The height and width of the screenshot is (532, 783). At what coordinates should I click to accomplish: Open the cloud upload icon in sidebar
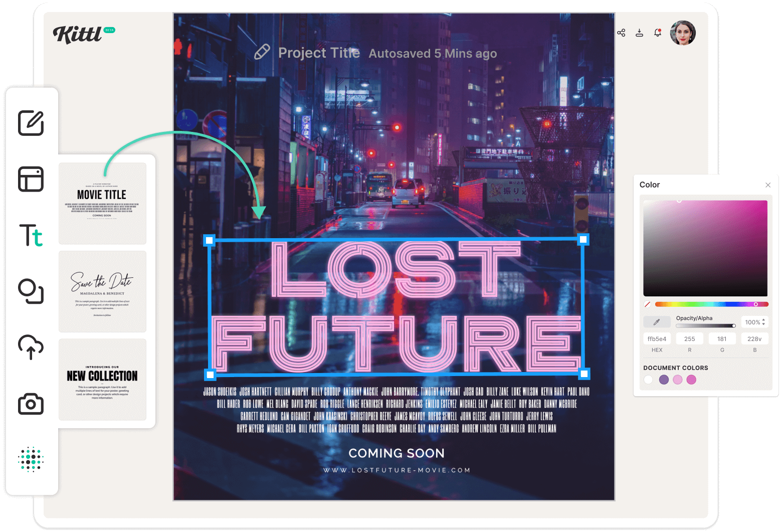tap(31, 347)
